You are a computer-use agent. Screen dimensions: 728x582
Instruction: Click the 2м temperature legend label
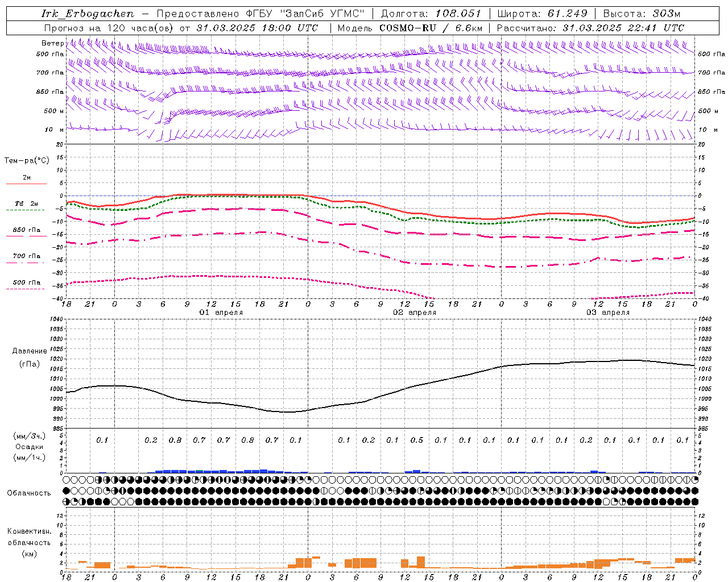27,178
